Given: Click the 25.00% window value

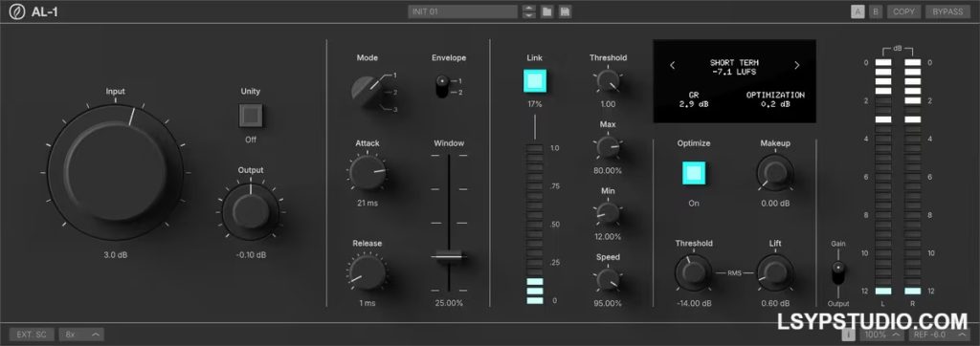Looking at the screenshot, I should coord(449,303).
